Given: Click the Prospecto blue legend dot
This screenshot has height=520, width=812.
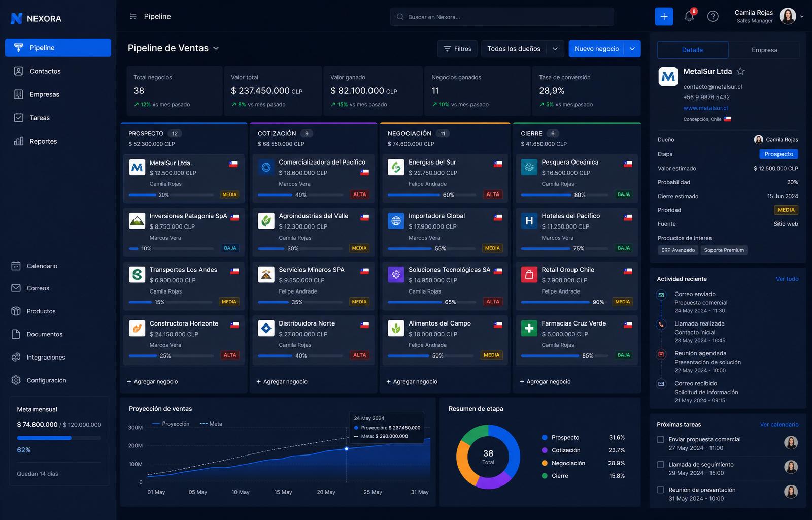Looking at the screenshot, I should 545,437.
